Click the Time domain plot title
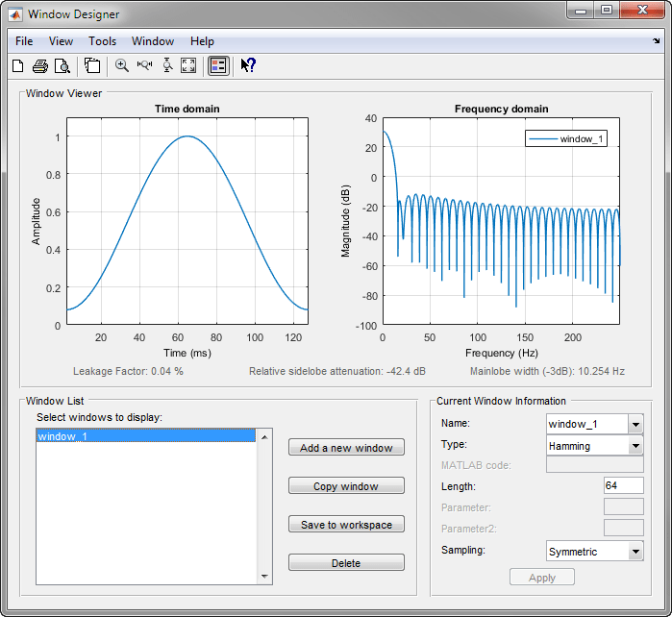672x617 pixels. click(187, 109)
